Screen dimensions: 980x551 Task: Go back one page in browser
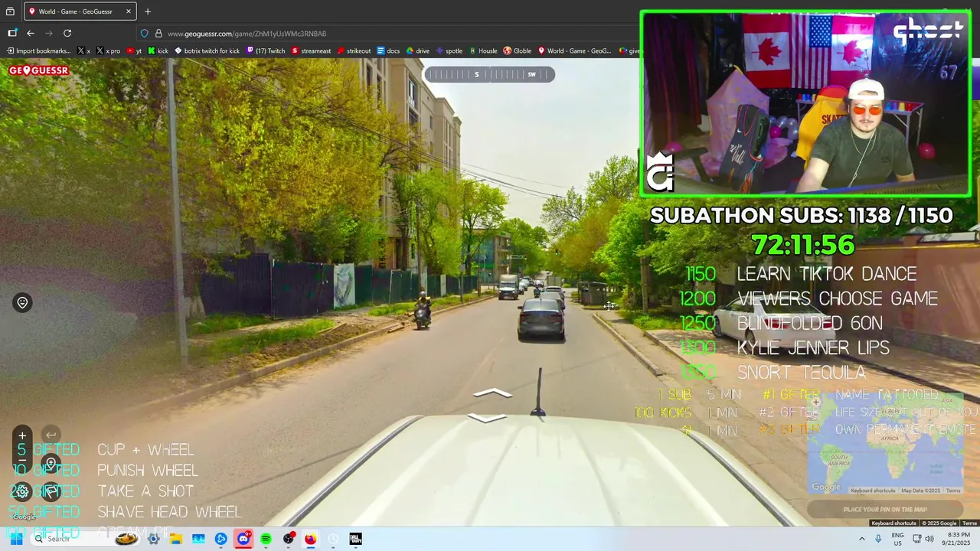click(31, 33)
